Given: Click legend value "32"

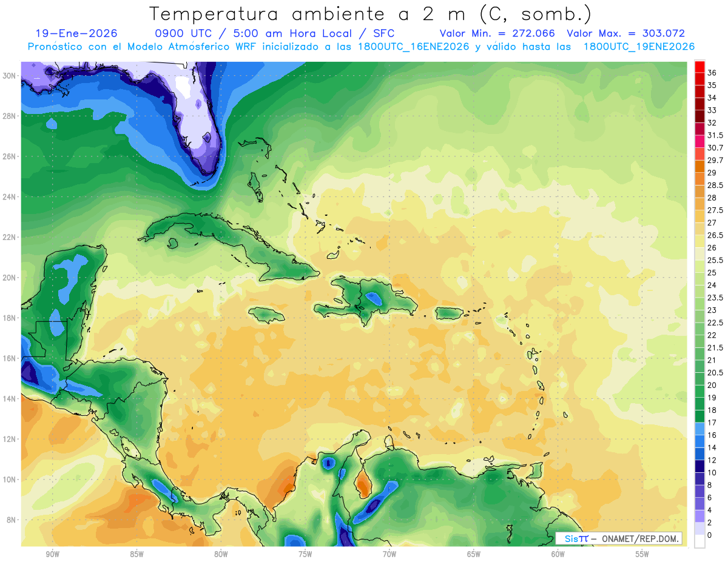Looking at the screenshot, I should pos(712,122).
